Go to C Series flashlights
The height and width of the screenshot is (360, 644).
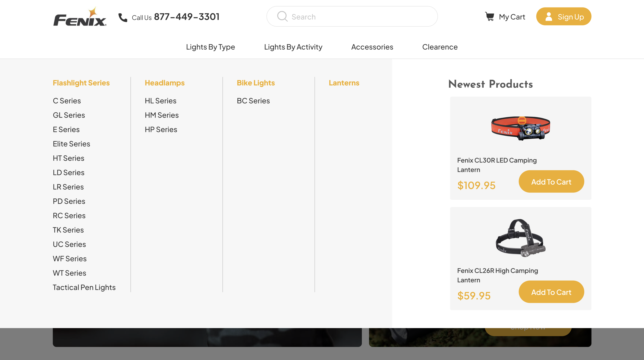pos(67,101)
